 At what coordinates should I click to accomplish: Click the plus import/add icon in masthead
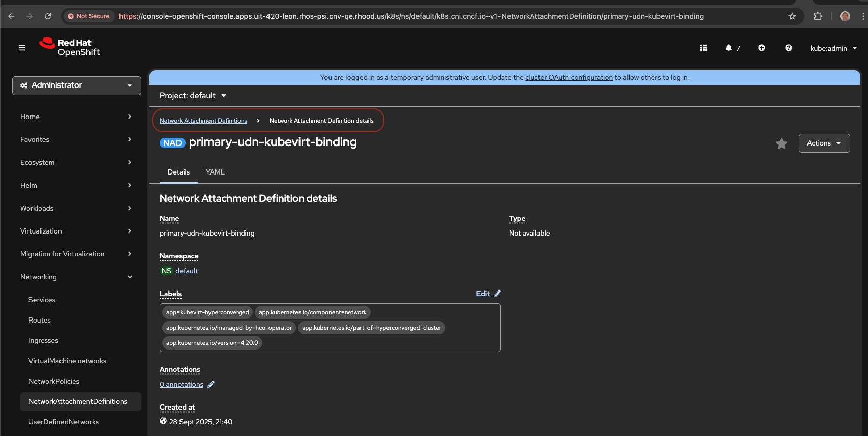point(762,48)
